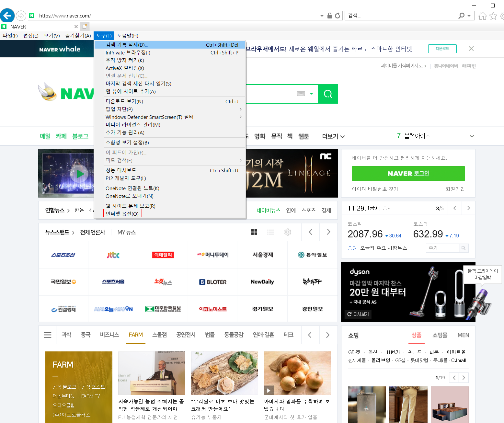Image resolution: width=504 pixels, height=423 pixels.
Task: Open the 파일 menu
Action: [x=10, y=36]
